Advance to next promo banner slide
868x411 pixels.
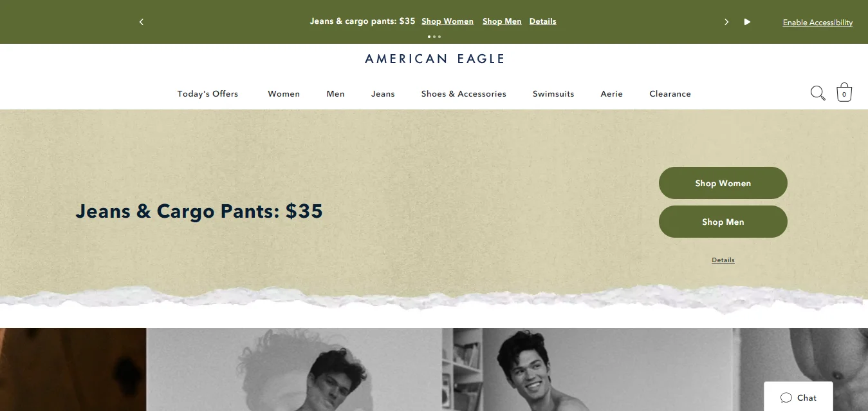coord(726,22)
